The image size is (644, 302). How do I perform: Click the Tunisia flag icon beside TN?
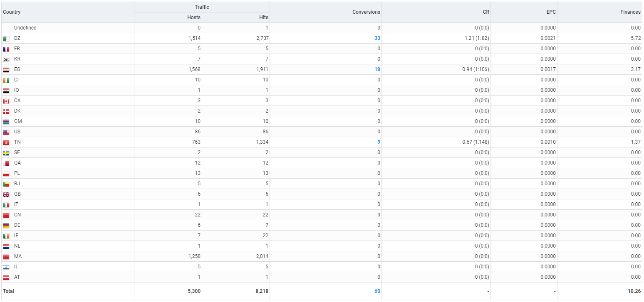click(6, 142)
